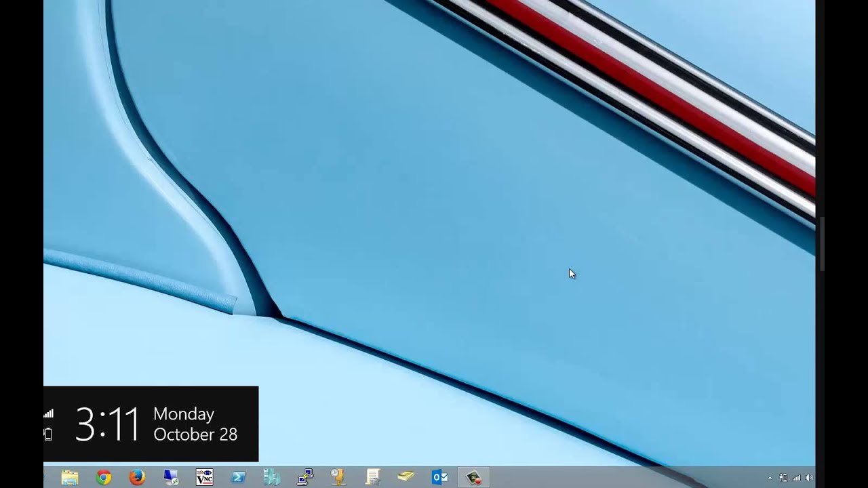Open the volume speaker tray icon
The width and height of the screenshot is (868, 488).
pos(808,478)
